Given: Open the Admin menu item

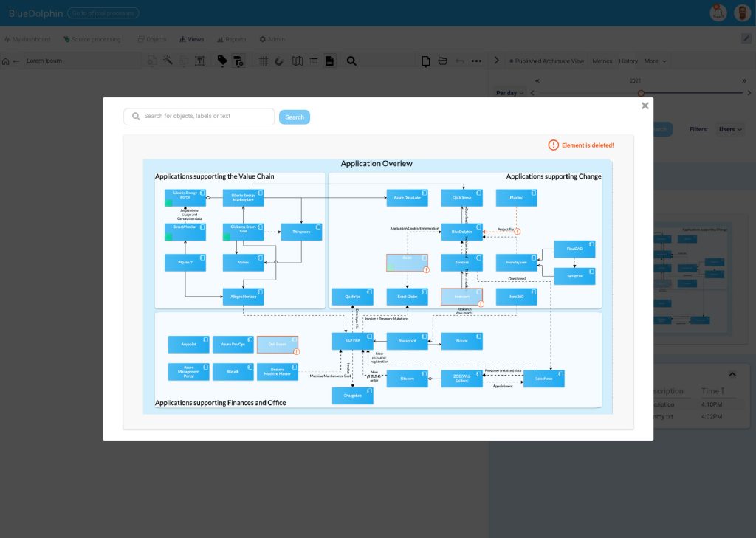Looking at the screenshot, I should click(272, 40).
